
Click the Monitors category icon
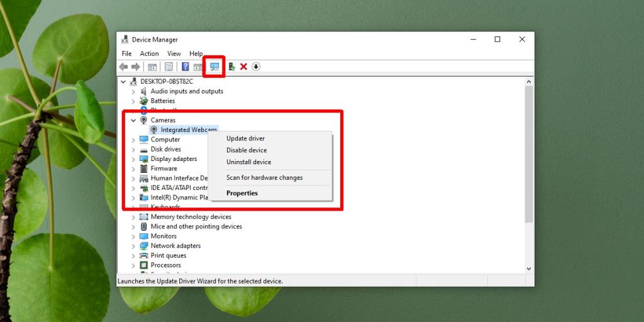pyautogui.click(x=144, y=236)
